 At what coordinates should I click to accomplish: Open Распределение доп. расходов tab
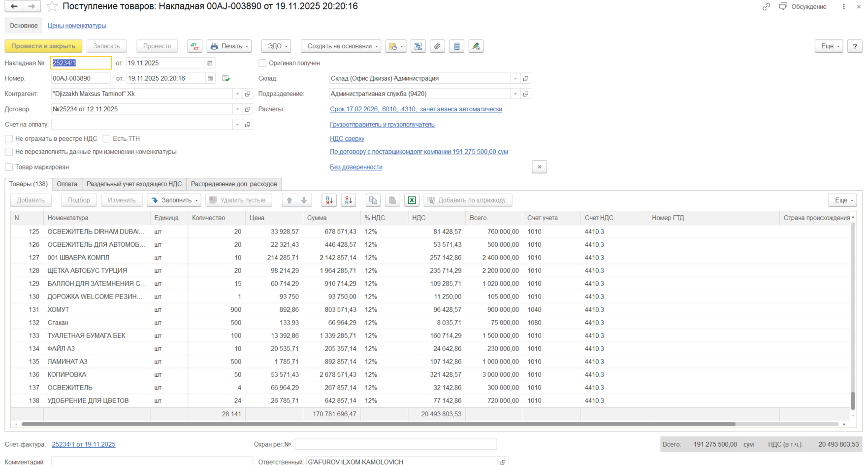[234, 184]
